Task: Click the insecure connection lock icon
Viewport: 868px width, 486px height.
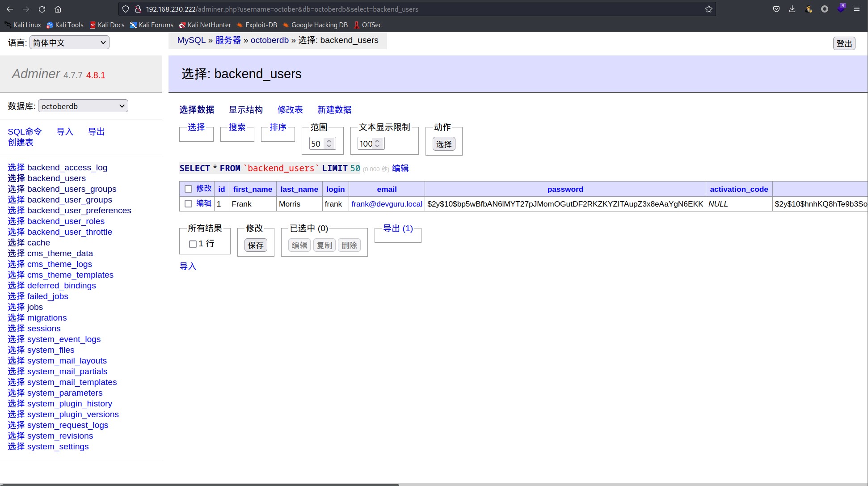Action: [138, 9]
